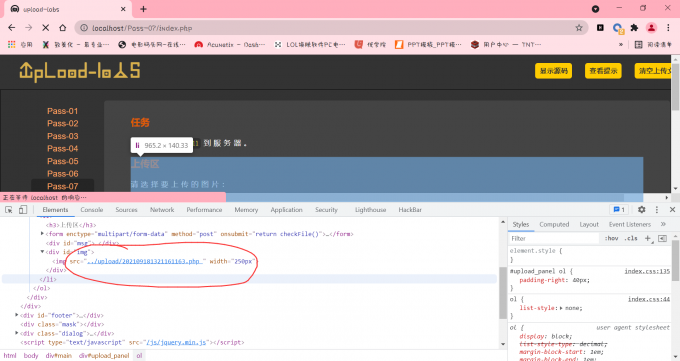Open the Chrome three-dot menu
This screenshot has height=361, width=680.
[x=668, y=28]
